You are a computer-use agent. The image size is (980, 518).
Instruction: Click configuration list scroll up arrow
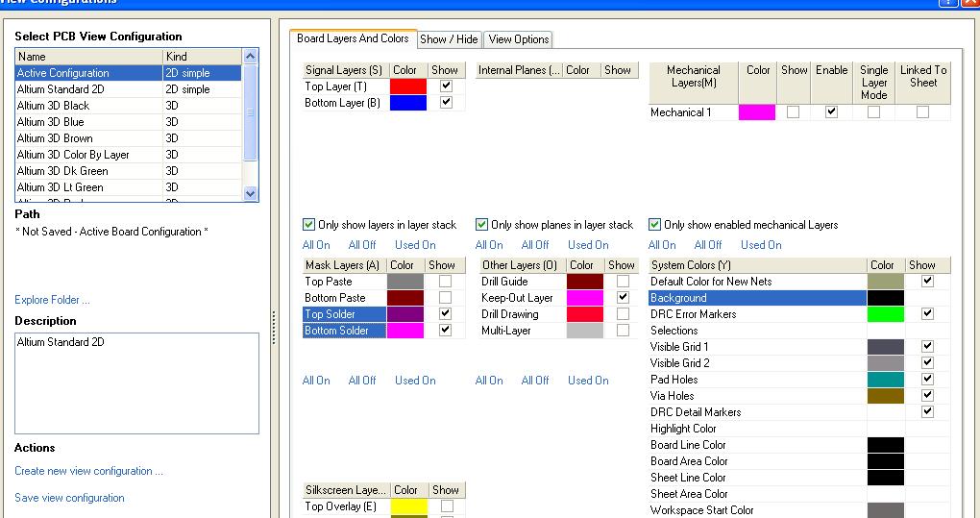pos(250,57)
